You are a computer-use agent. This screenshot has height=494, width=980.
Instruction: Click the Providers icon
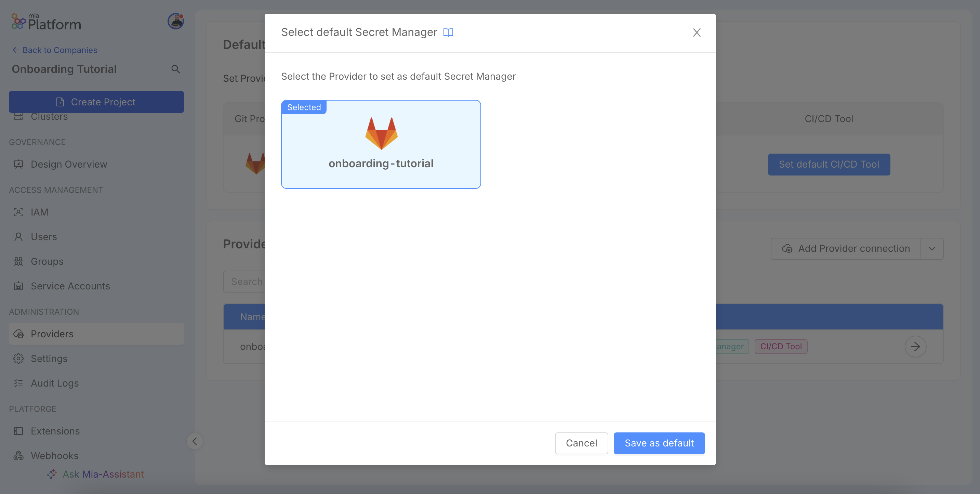18,334
